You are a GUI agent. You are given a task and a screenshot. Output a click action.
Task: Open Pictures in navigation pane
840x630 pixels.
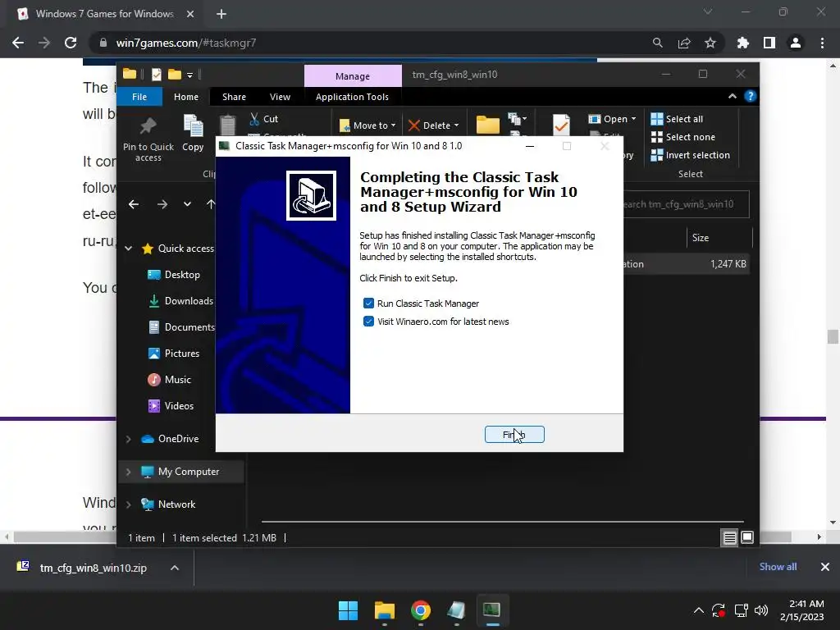coord(174,354)
